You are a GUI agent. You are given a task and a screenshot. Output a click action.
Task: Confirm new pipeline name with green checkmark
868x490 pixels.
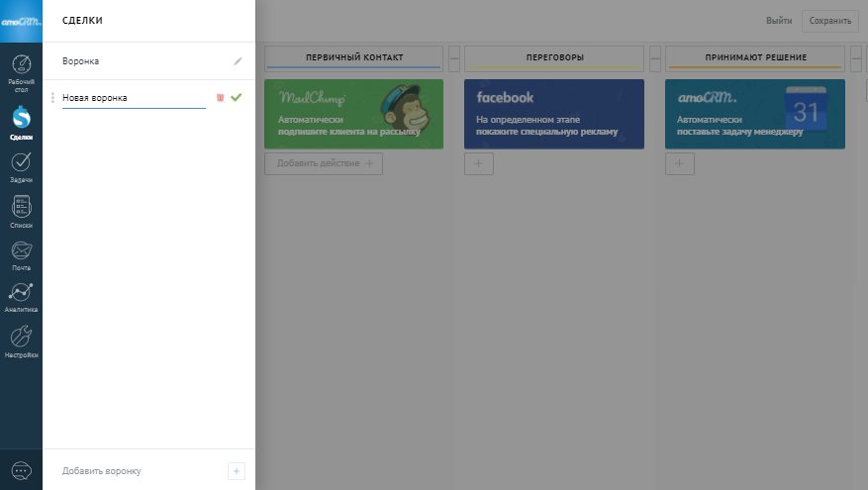point(237,97)
